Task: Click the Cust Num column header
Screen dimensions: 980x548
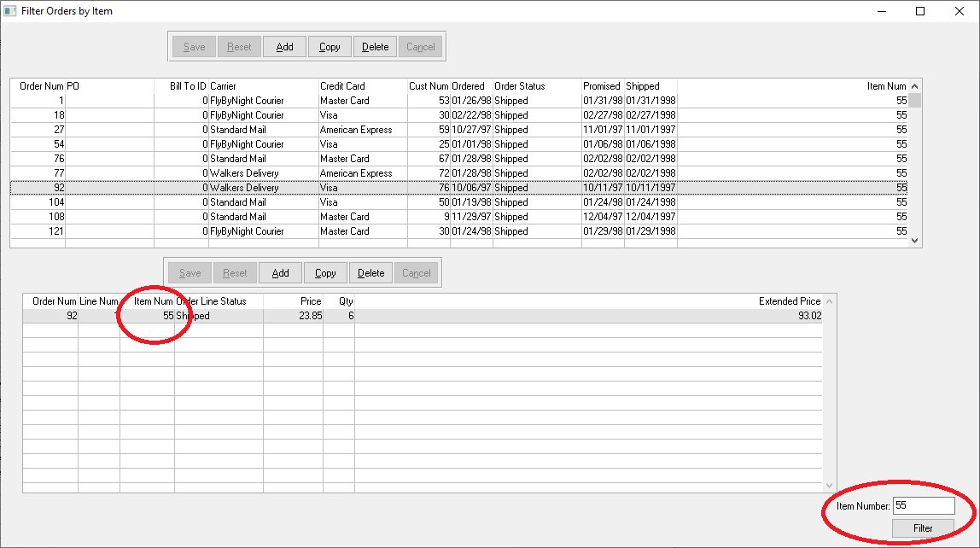Action: (x=429, y=86)
